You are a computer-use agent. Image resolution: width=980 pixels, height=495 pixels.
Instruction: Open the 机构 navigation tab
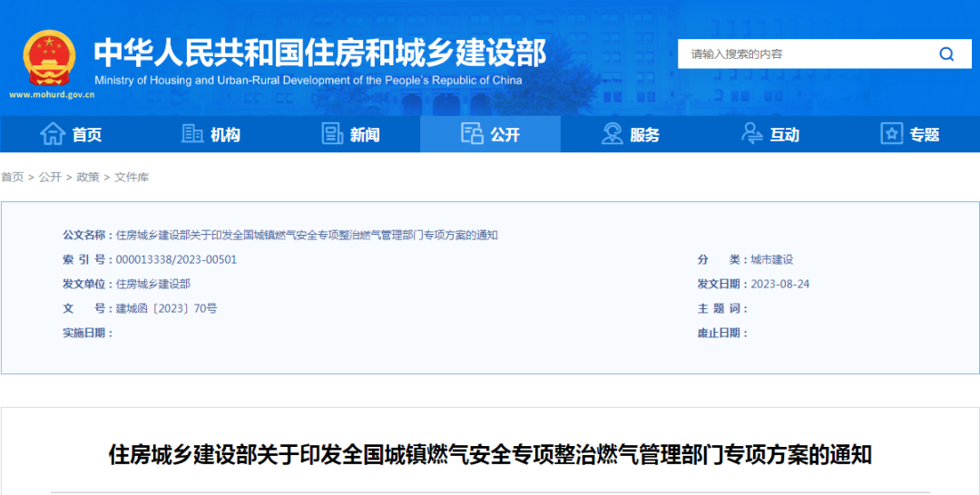click(x=210, y=133)
